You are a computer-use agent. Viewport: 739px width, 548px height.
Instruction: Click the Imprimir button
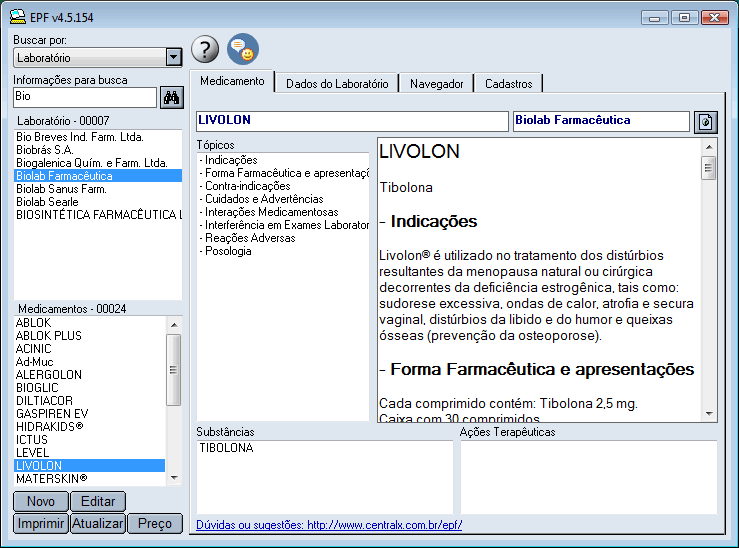(41, 523)
